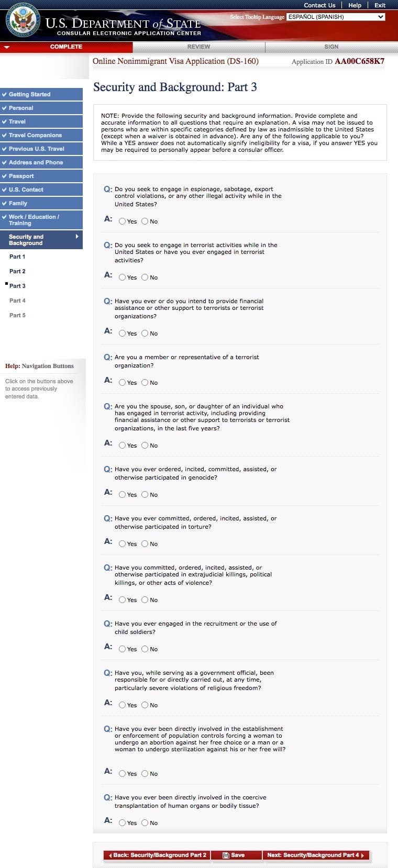
Task: Click the left arrow on Back button
Action: click(110, 855)
